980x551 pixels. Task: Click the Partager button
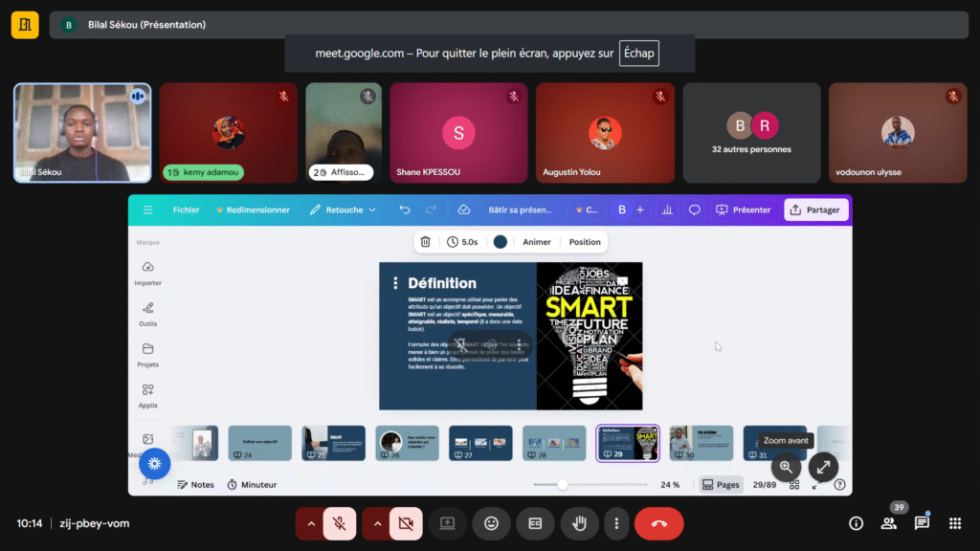[x=815, y=209]
